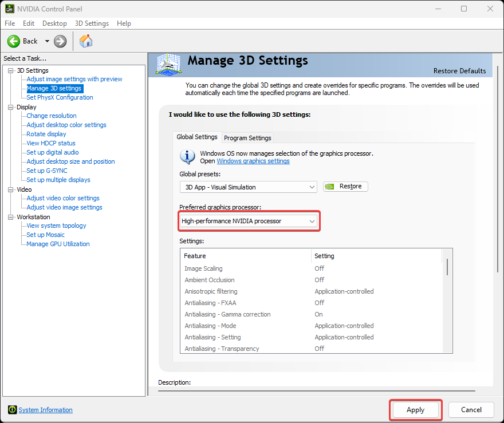
Task: Select the Antialiasing - Gamma correction row
Action: pos(311,314)
